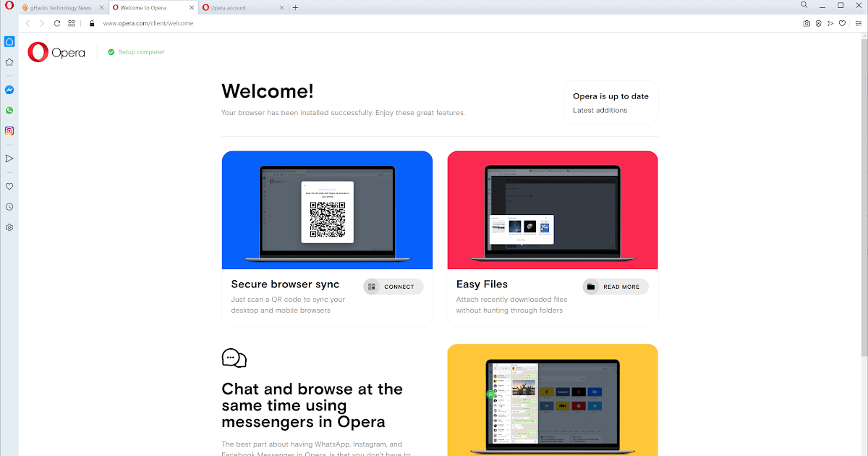Add page to bookmarks with heart icon
The width and height of the screenshot is (868, 456).
[842, 23]
